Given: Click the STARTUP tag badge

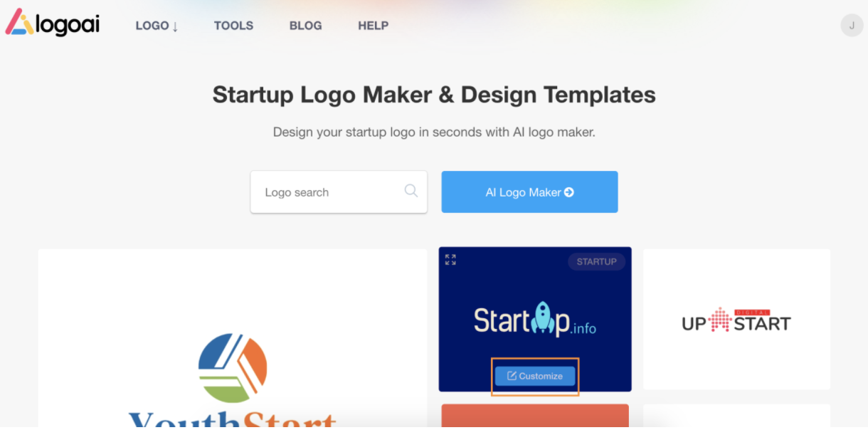Looking at the screenshot, I should [596, 262].
